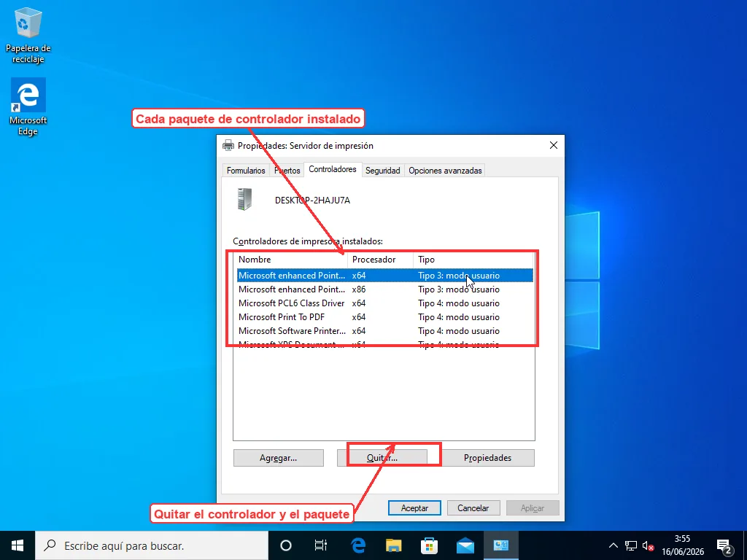This screenshot has height=560, width=747.
Task: Click the network status tray icon
Action: click(x=631, y=545)
